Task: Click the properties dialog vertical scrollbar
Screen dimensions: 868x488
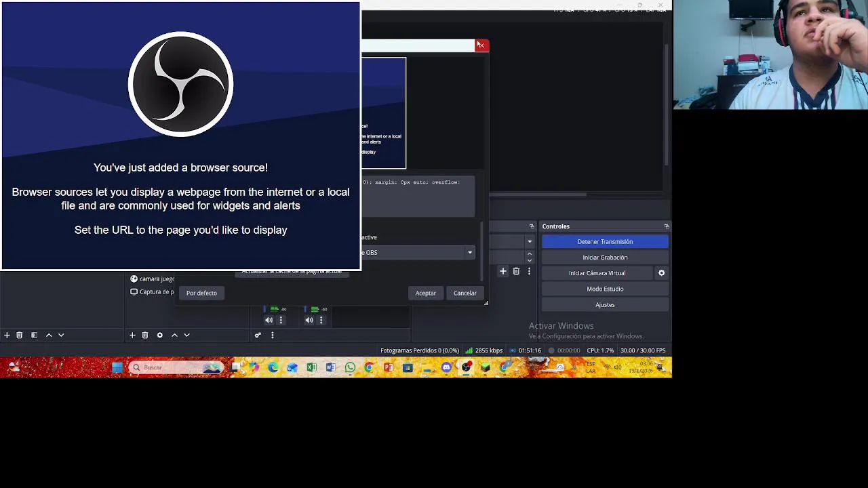Action: [x=482, y=251]
